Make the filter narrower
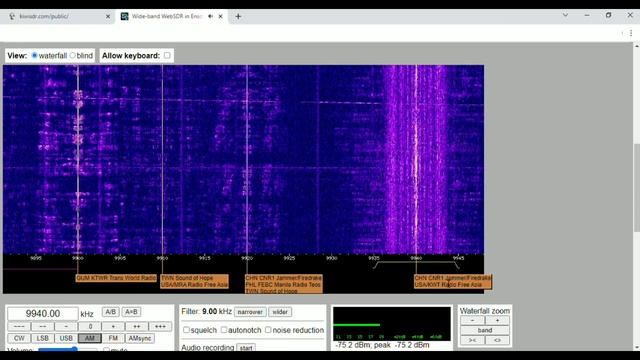640x360 pixels. click(250, 312)
